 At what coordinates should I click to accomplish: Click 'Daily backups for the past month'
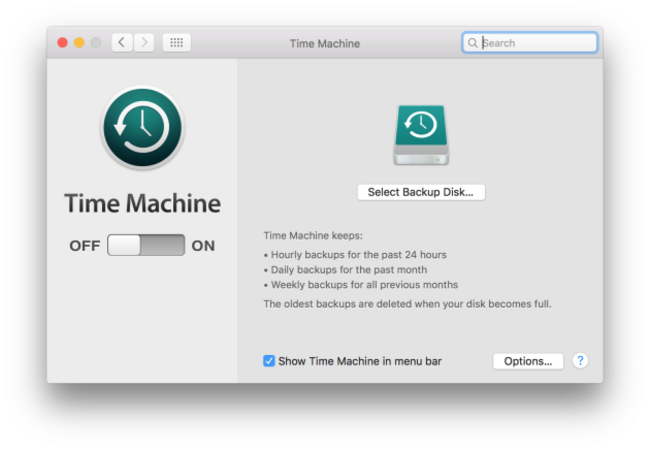coord(349,270)
